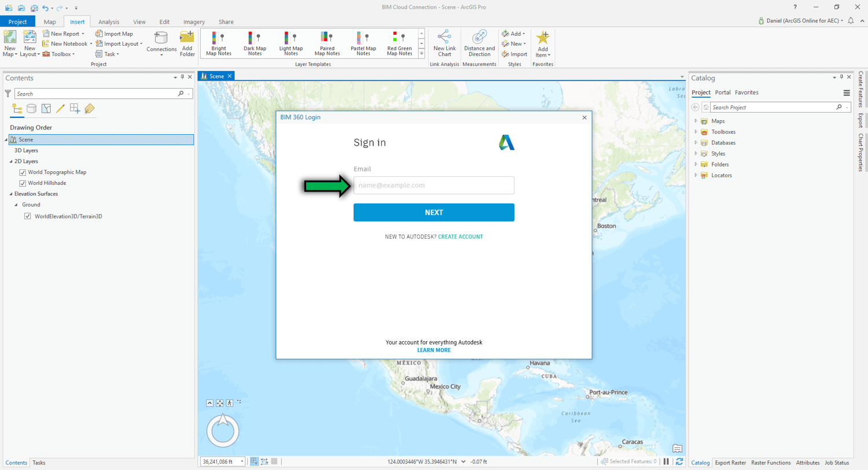Viewport: 868px width, 470px height.
Task: Collapse the 2D Layers group
Action: point(11,161)
